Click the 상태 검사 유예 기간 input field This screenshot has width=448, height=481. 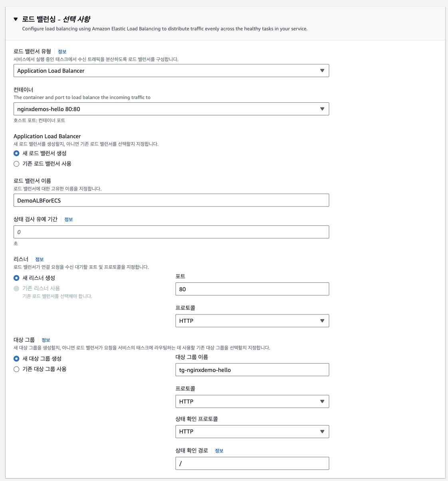click(x=171, y=232)
